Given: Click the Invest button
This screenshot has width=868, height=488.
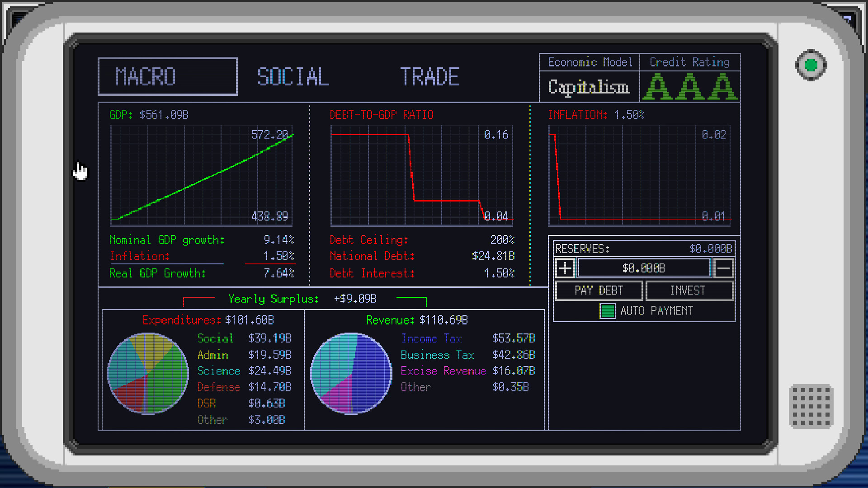Looking at the screenshot, I should point(689,291).
